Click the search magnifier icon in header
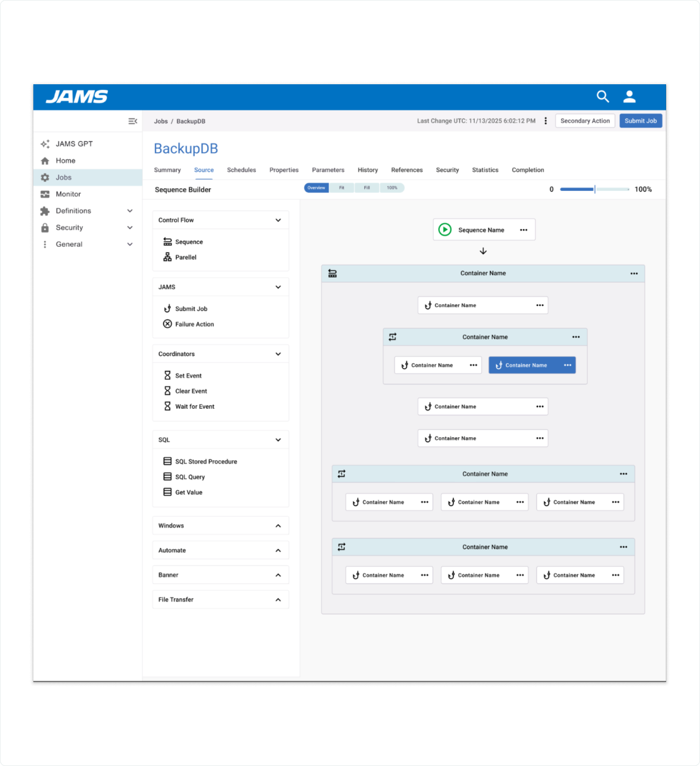Image resolution: width=700 pixels, height=766 pixels. click(602, 97)
